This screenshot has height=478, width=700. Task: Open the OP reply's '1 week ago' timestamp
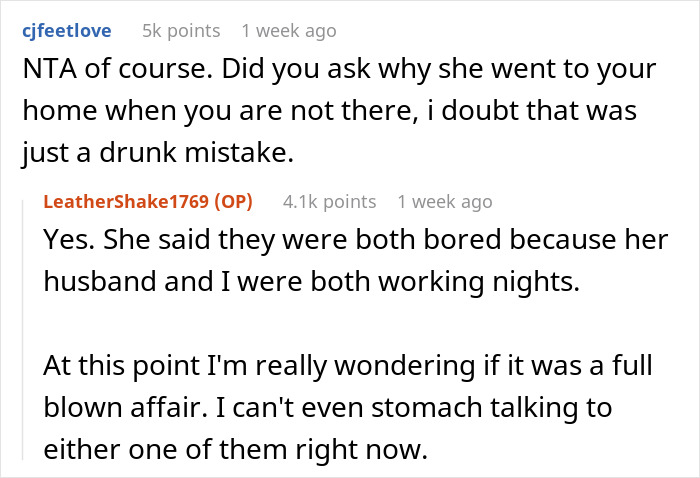445,202
